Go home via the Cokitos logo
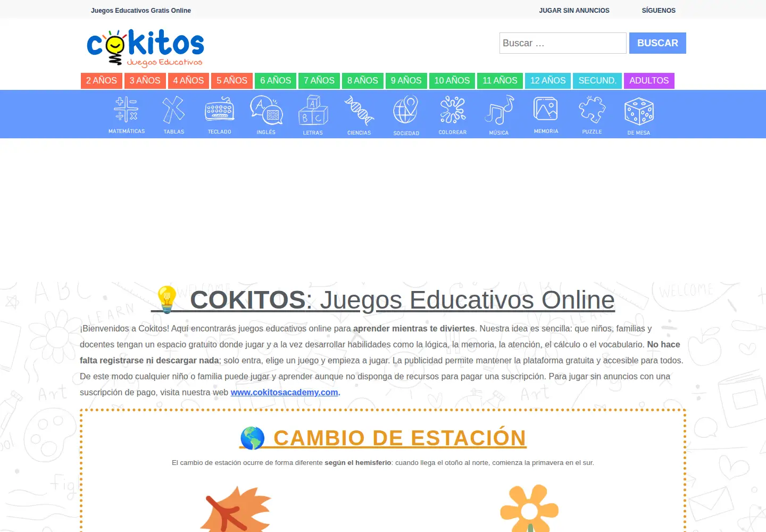This screenshot has height=532, width=766. pyautogui.click(x=146, y=48)
